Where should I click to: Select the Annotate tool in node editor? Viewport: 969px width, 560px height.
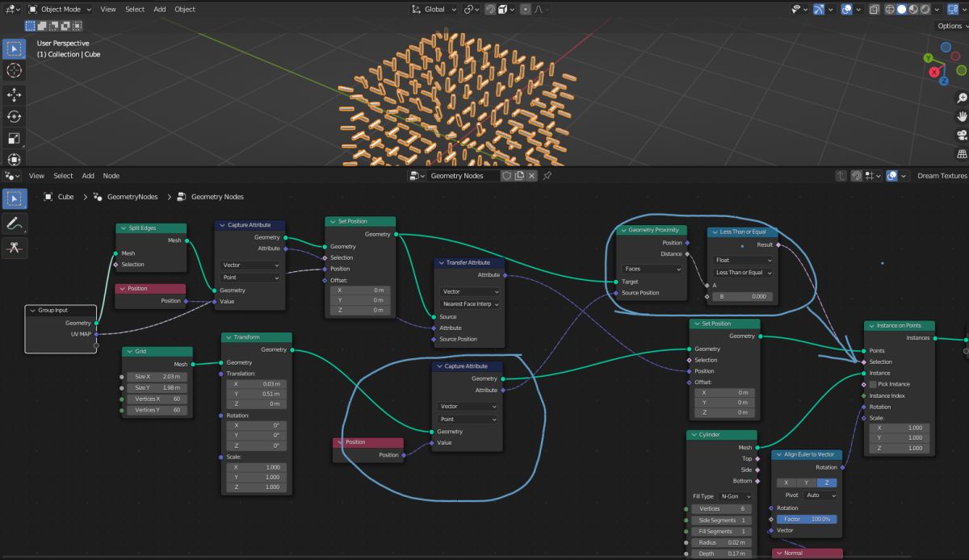click(15, 223)
